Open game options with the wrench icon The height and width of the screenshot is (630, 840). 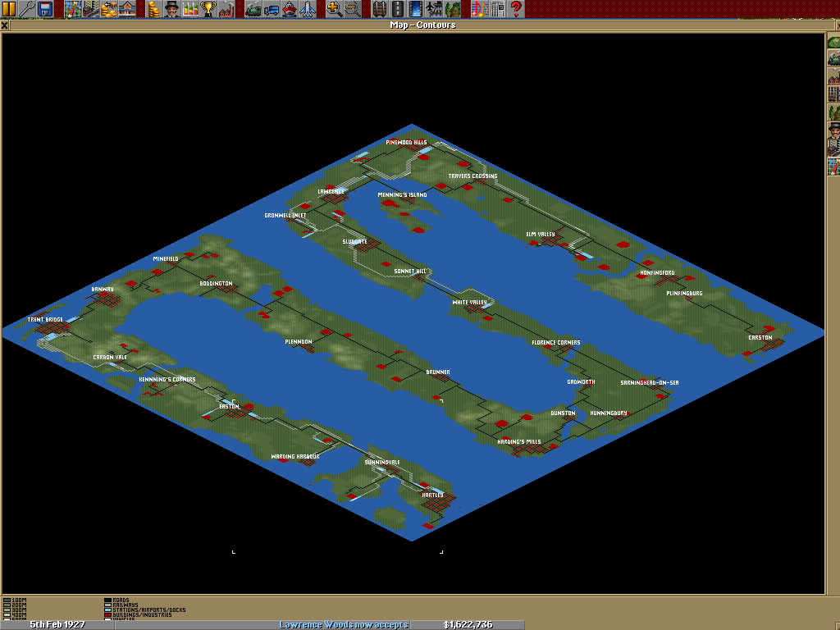27,8
